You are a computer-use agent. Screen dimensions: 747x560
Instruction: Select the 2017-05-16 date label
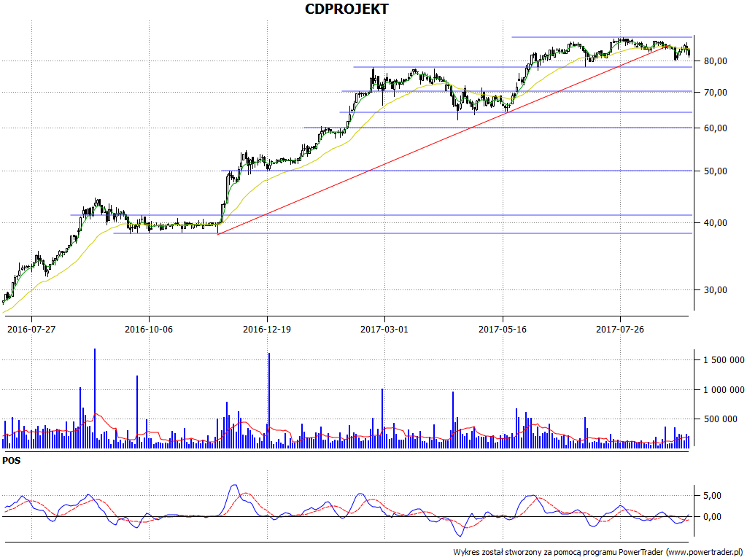(503, 329)
